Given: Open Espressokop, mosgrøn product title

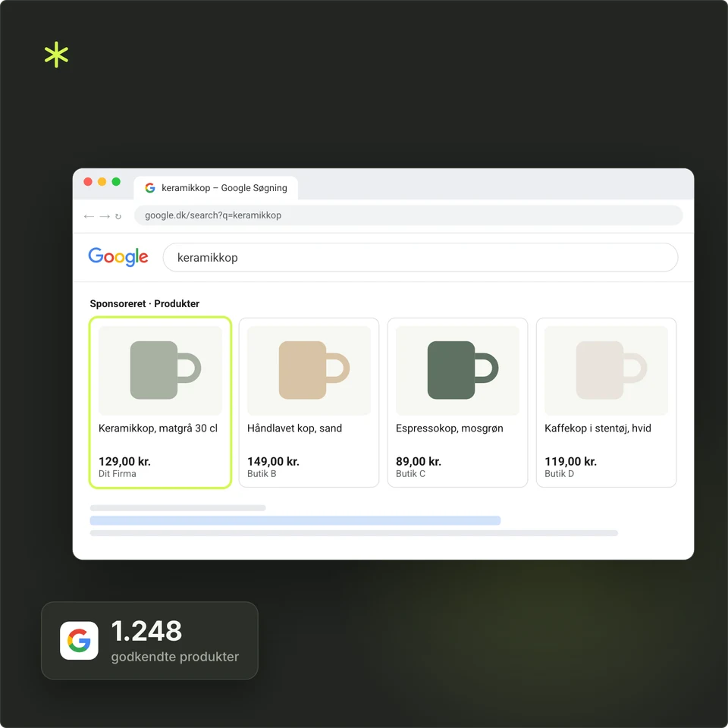Looking at the screenshot, I should coord(449,428).
